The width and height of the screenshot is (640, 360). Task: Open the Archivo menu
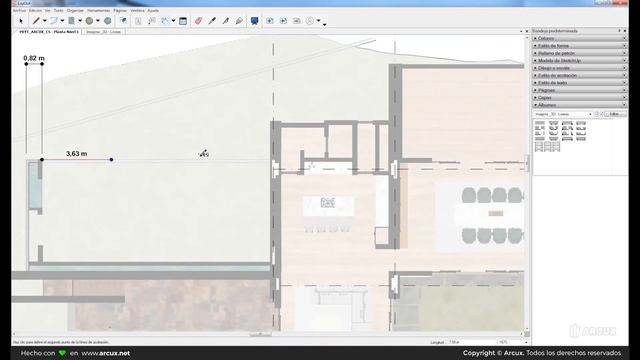pos(19,11)
